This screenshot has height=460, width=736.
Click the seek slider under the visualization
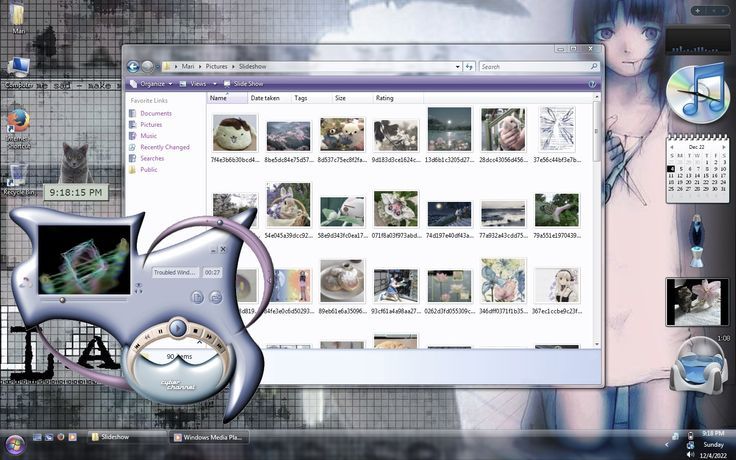[85, 298]
